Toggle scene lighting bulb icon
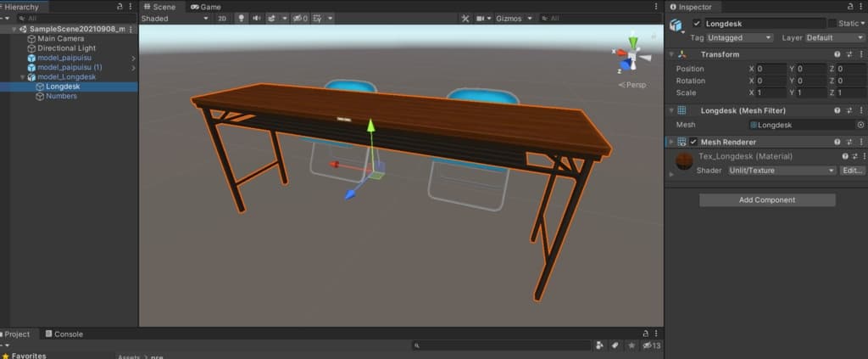This screenshot has width=868, height=359. (241, 19)
